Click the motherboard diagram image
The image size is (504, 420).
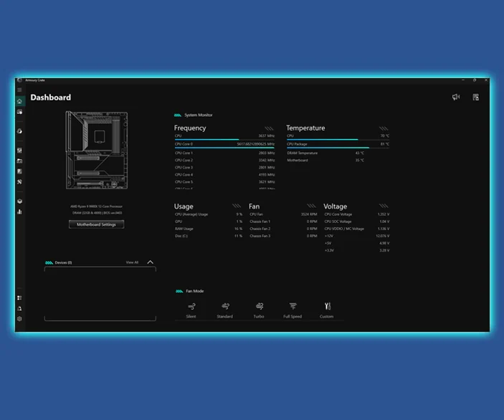(97, 150)
